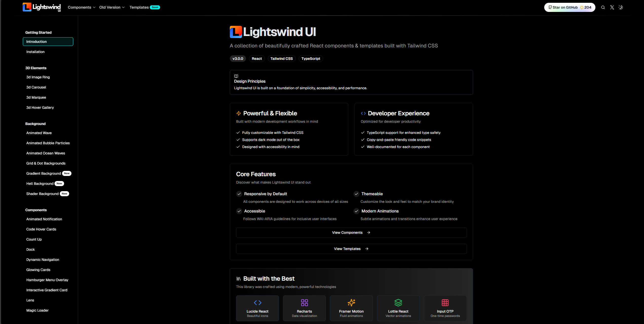
Task: Click the Lightswind UI logo in navbar
Action: [x=42, y=7]
